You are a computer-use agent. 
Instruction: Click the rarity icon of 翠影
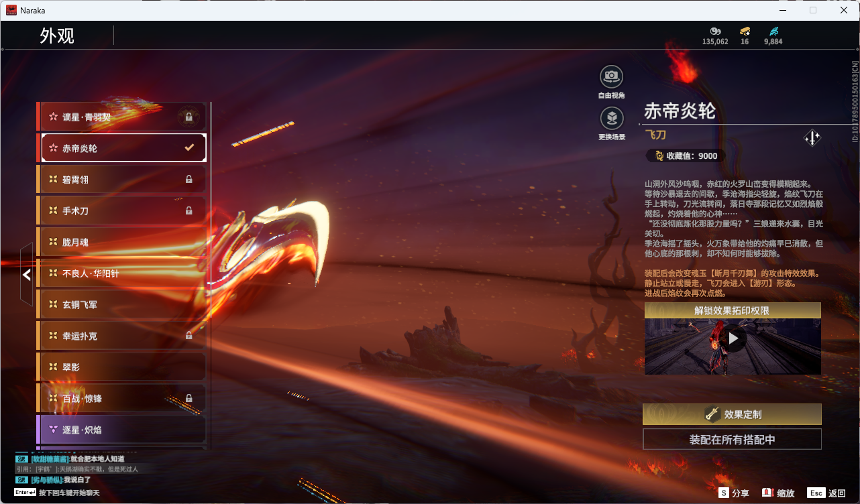(x=53, y=367)
